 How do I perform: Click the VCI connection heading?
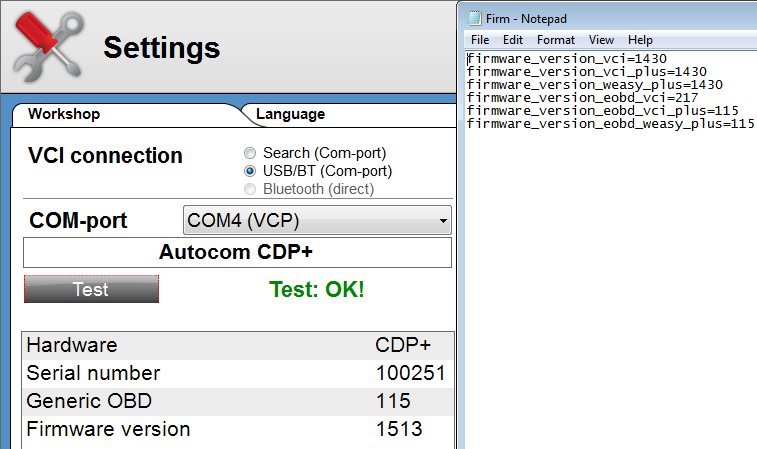pos(105,156)
